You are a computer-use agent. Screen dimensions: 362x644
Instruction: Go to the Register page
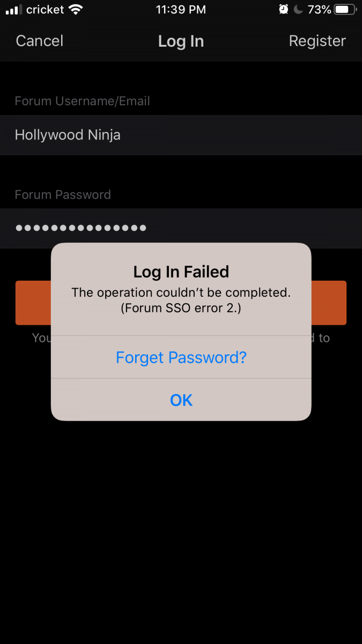[317, 41]
